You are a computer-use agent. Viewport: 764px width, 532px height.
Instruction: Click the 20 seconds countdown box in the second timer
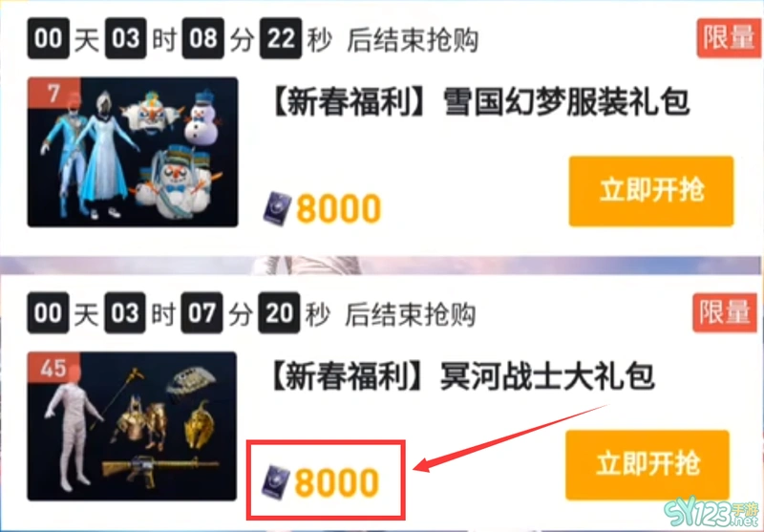pyautogui.click(x=279, y=312)
